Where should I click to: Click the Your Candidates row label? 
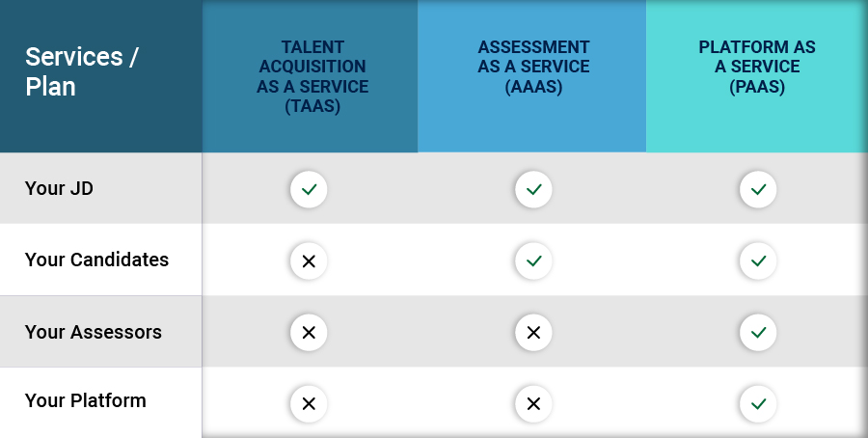[96, 260]
